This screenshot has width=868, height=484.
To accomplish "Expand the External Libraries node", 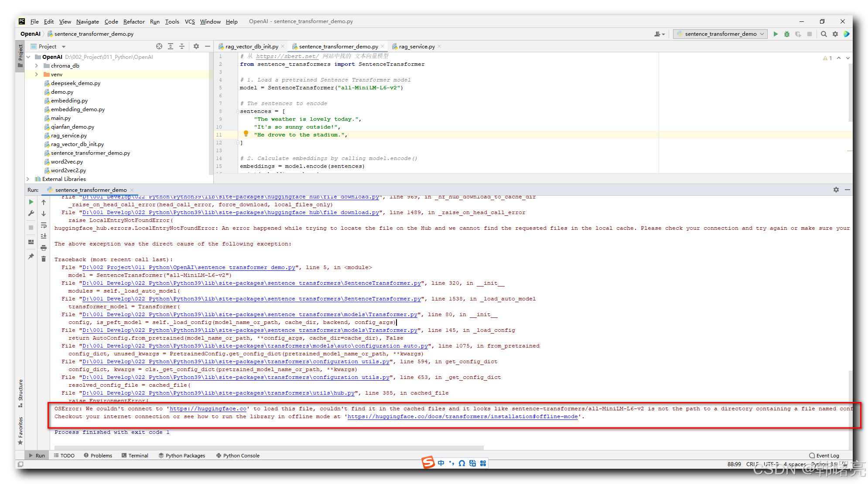I will click(28, 179).
